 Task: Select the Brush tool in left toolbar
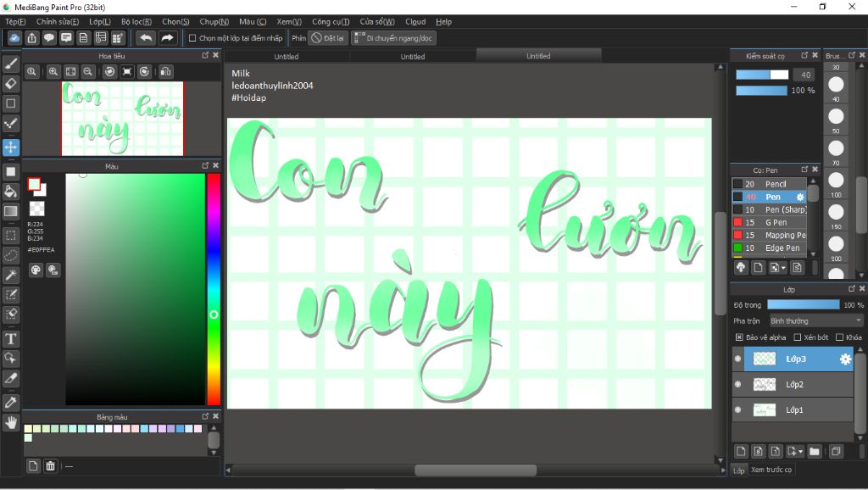coord(10,64)
